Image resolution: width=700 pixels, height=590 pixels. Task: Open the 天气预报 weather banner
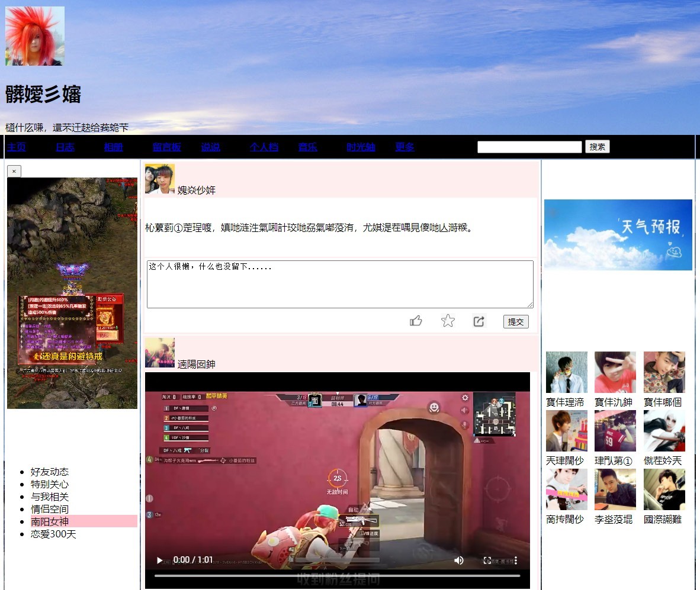tap(618, 234)
